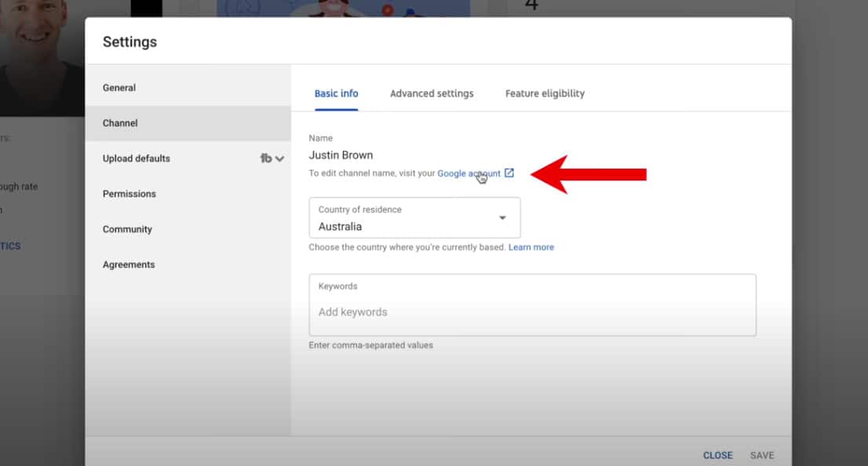Click the TubeBuddy icon beside Upload defaults
Image resolution: width=868 pixels, height=466 pixels.
266,158
